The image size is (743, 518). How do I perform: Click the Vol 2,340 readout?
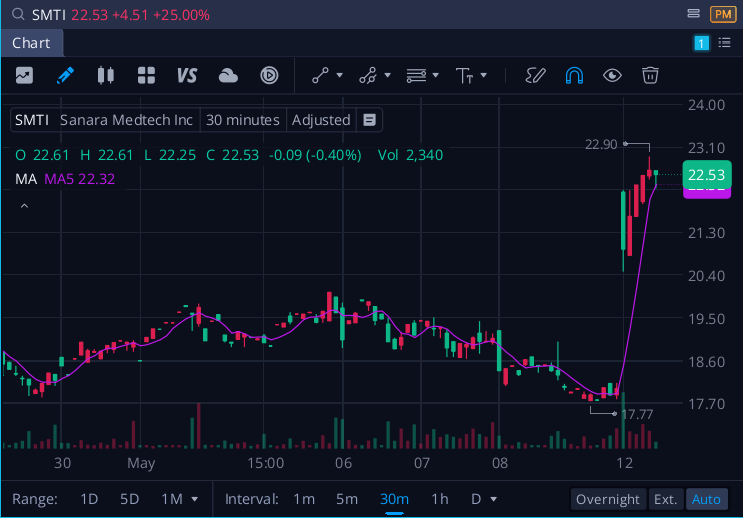pos(410,155)
